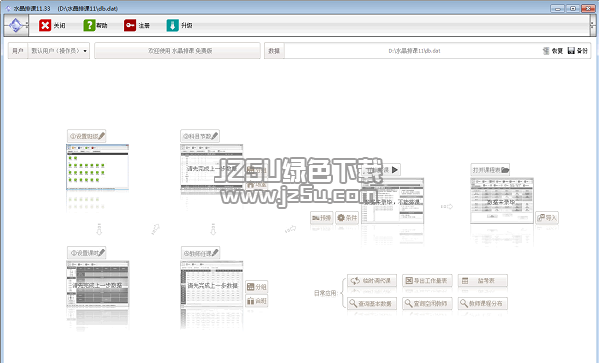Click the query basic data magnifier button
Image resolution: width=599 pixels, height=363 pixels.
[372, 303]
